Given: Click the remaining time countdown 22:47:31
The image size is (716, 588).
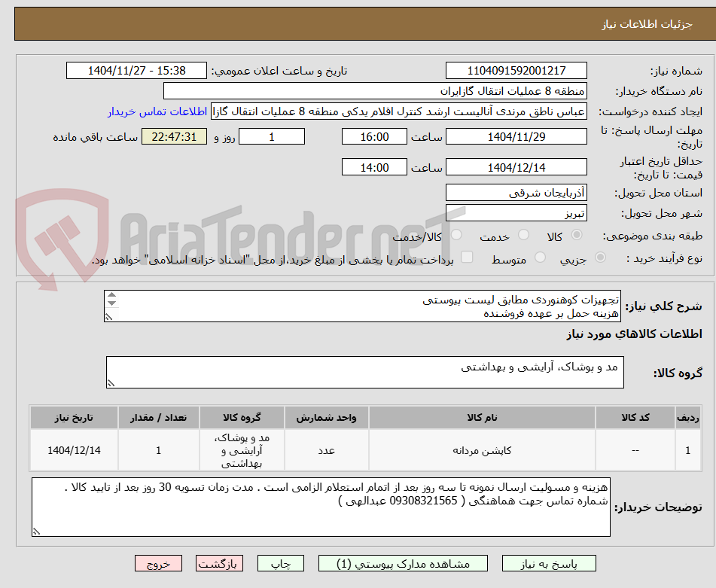Looking at the screenshot, I should (x=174, y=136).
